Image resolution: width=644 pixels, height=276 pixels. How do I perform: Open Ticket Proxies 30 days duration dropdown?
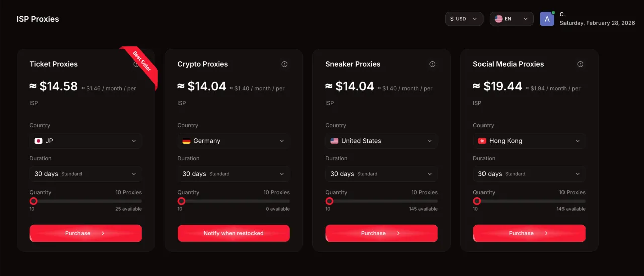pos(86,174)
